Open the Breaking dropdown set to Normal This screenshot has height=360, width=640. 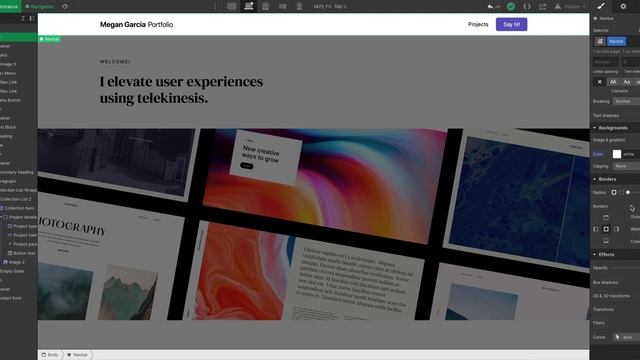(627, 101)
